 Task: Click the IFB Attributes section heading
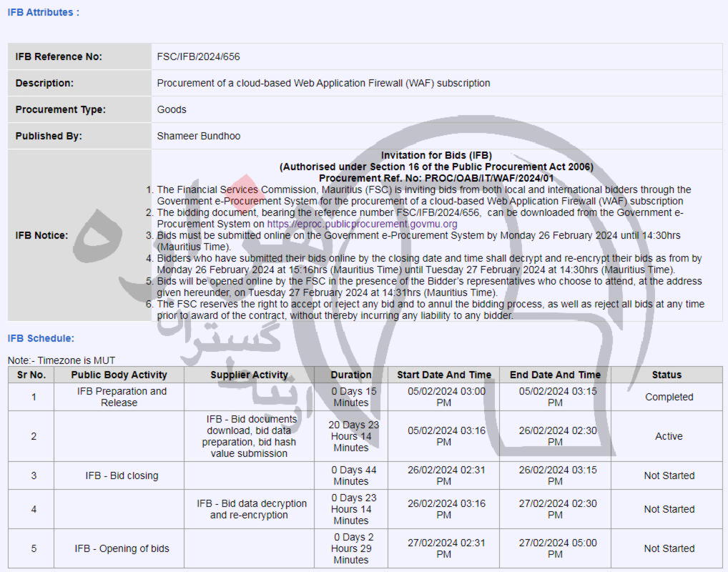click(x=44, y=12)
